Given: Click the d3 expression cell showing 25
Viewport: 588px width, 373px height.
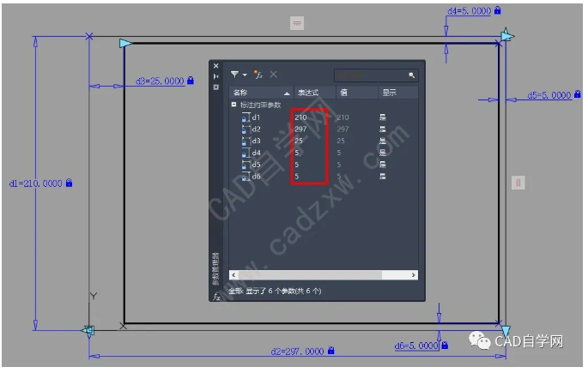Looking at the screenshot, I should coord(299,141).
